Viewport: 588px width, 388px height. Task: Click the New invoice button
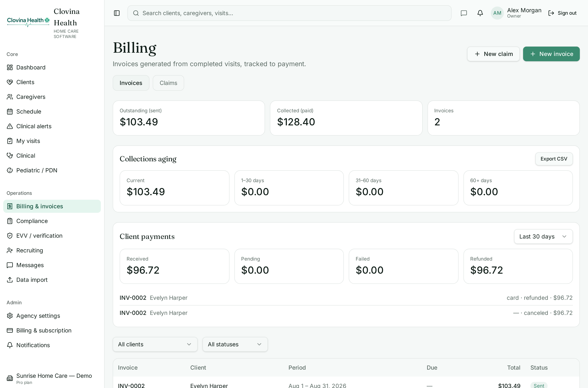click(x=551, y=54)
